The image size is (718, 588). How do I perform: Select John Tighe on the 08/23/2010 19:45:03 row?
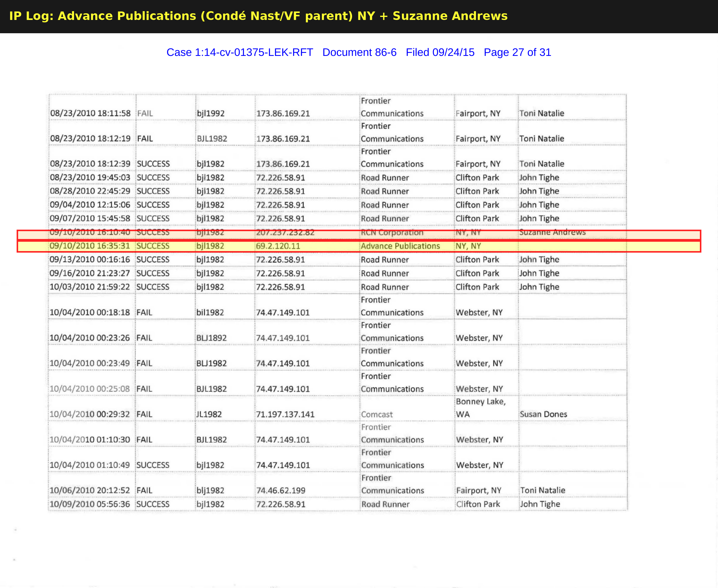coord(539,177)
